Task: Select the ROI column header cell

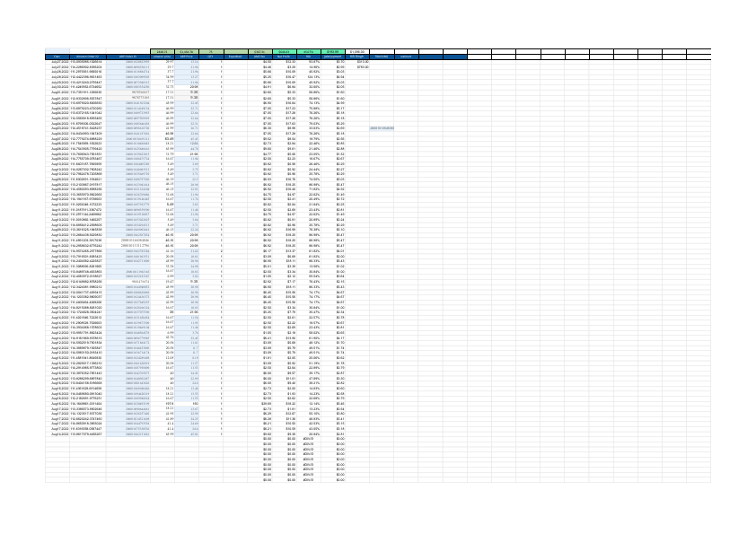Action: pyautogui.click(x=309, y=57)
